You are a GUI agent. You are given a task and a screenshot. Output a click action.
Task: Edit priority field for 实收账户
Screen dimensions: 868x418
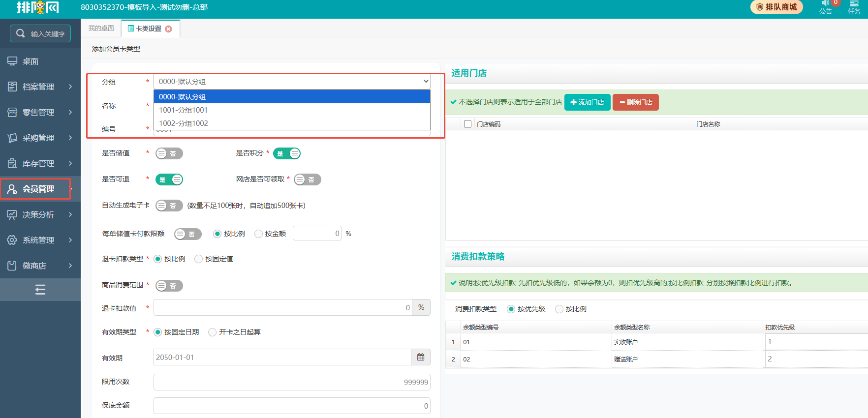816,342
